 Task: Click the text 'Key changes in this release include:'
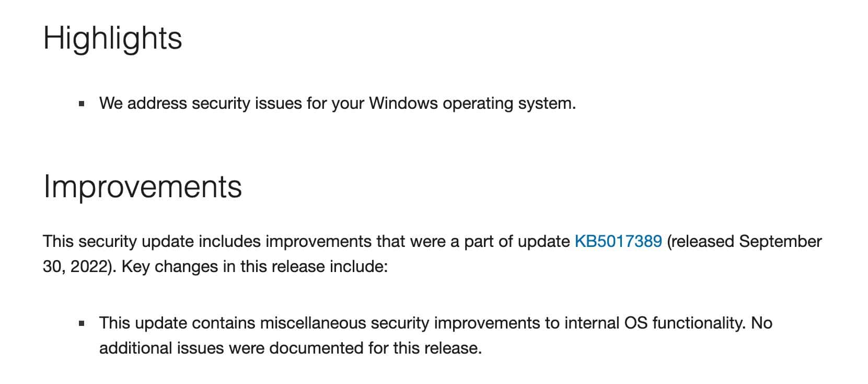255,266
